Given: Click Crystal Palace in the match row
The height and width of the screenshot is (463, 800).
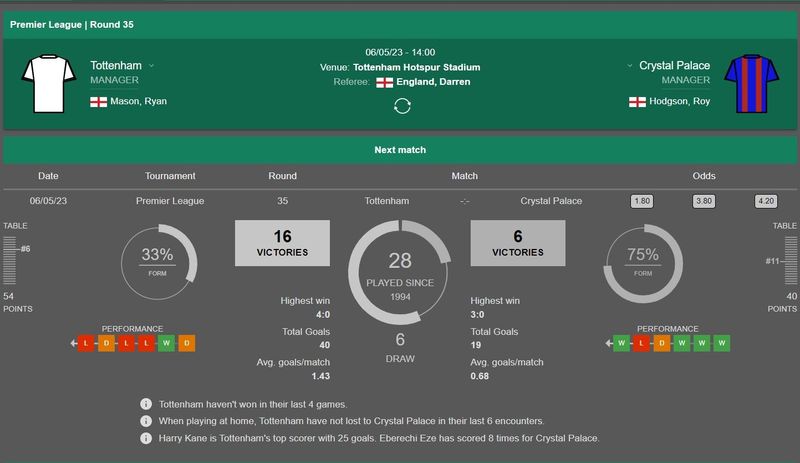Looking at the screenshot, I should point(551,201).
